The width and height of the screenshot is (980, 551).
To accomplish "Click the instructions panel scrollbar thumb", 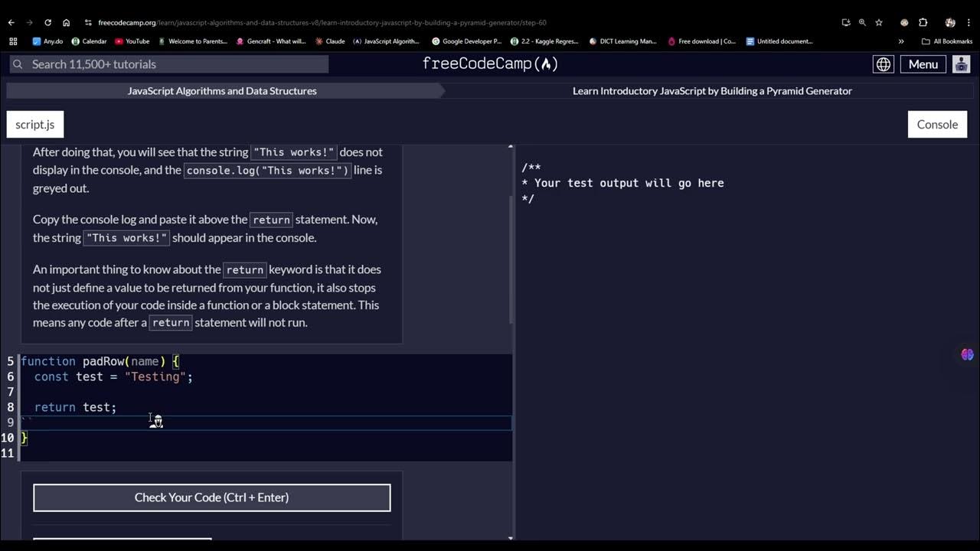I will 511,259.
